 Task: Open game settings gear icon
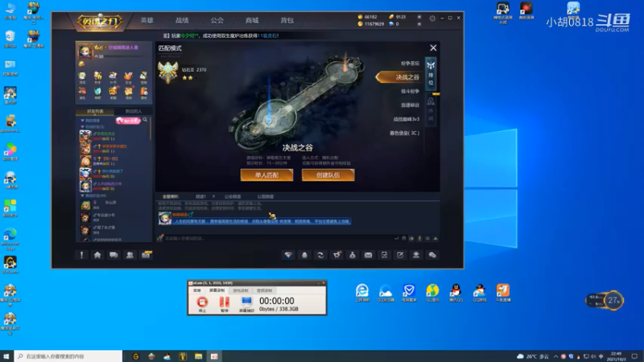coord(432,18)
